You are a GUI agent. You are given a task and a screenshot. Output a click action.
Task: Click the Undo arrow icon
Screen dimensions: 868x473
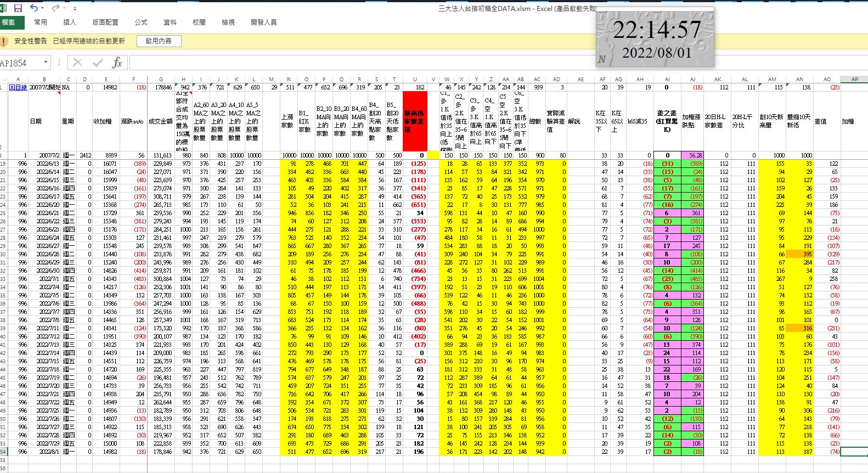[x=34, y=8]
